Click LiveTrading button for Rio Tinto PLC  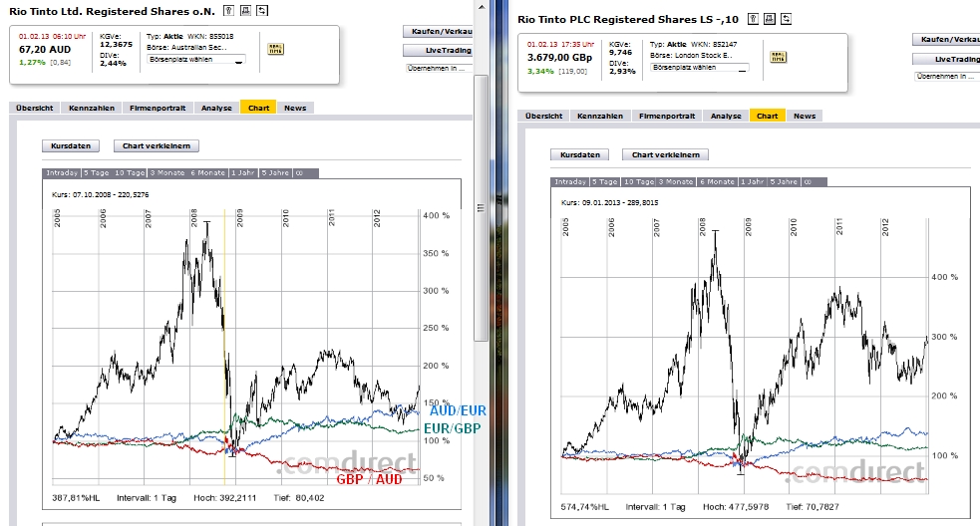click(x=946, y=60)
